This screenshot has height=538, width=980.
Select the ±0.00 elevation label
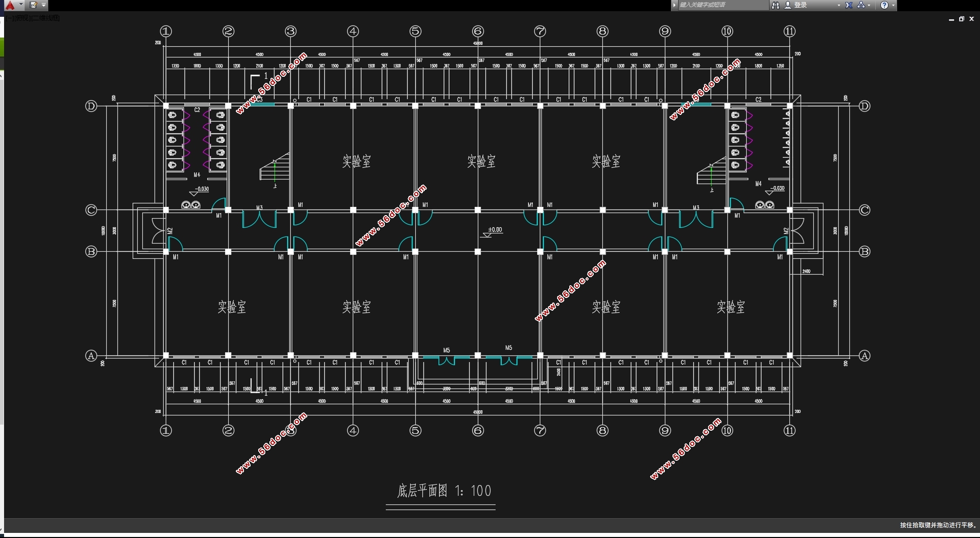pos(495,230)
